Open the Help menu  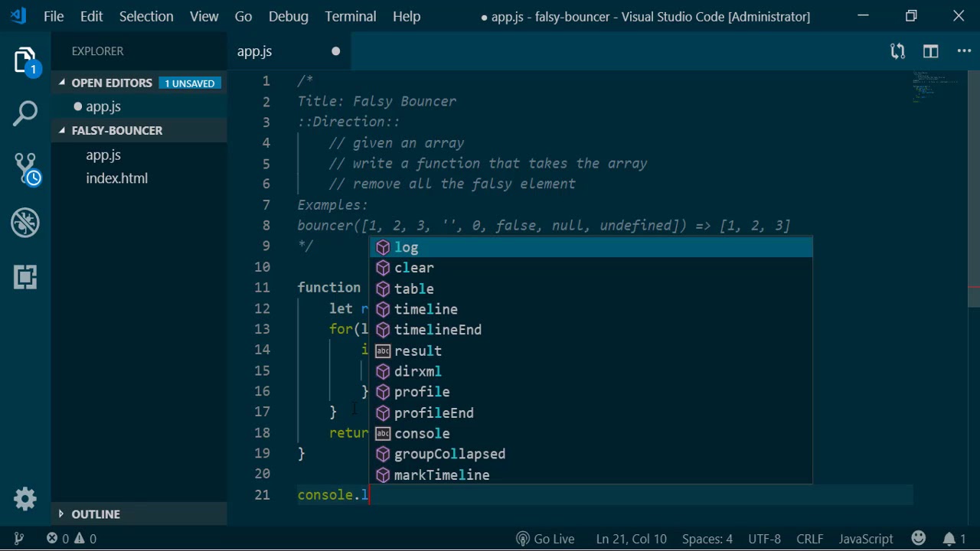pos(407,16)
